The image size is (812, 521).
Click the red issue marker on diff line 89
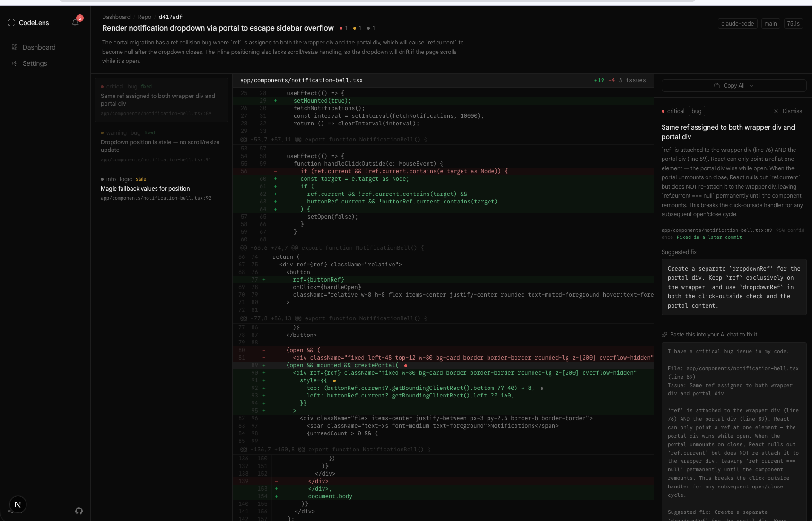click(406, 366)
